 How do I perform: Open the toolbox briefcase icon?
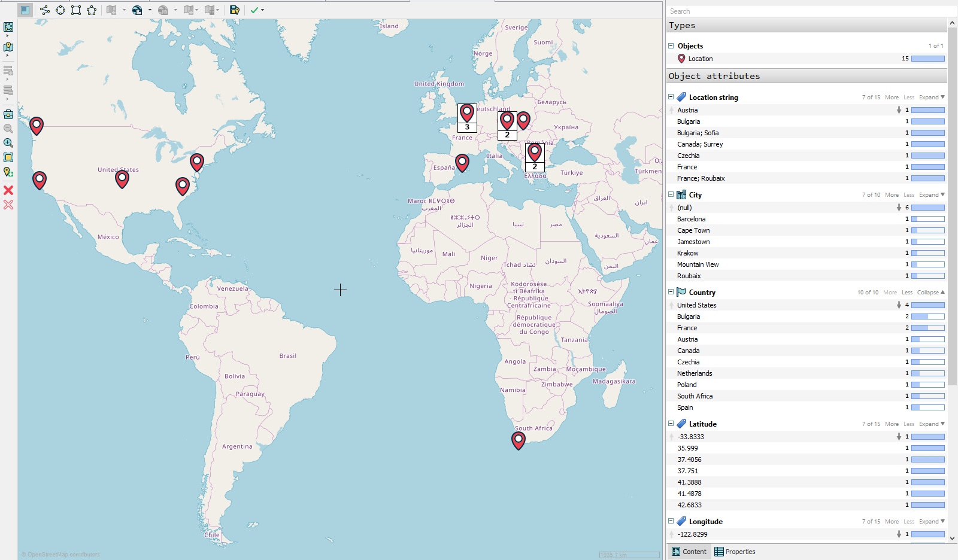pos(8,114)
